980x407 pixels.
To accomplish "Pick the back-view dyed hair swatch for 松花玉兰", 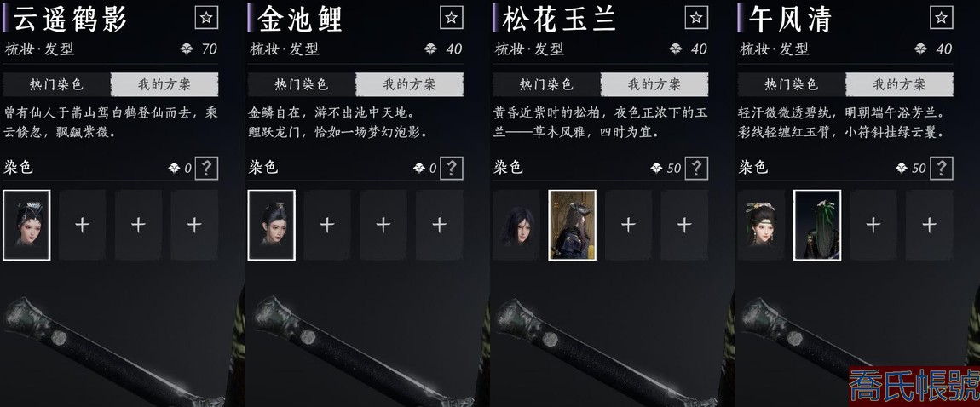I will point(572,226).
